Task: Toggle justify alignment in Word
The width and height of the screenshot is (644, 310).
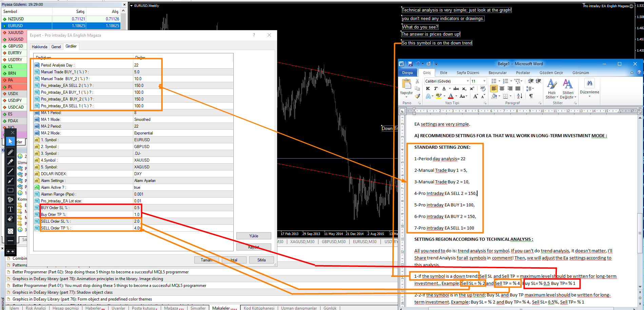Action: tap(518, 89)
